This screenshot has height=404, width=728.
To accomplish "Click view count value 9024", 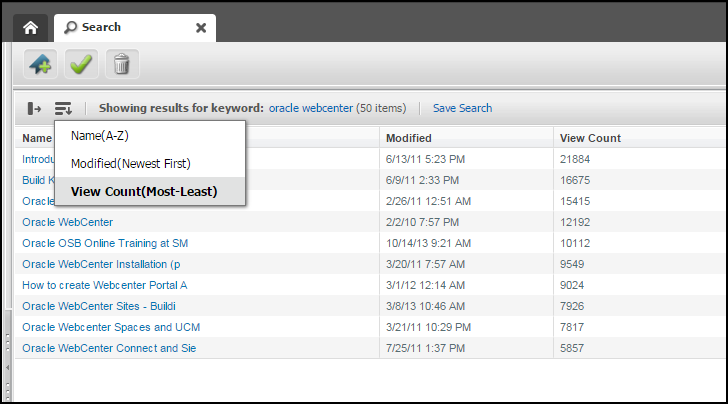I will point(572,285).
